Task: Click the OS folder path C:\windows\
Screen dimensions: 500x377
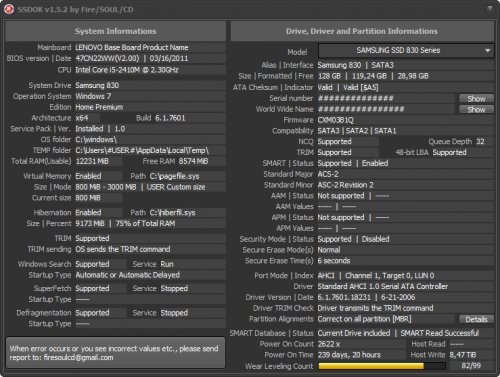Action: 96,140
